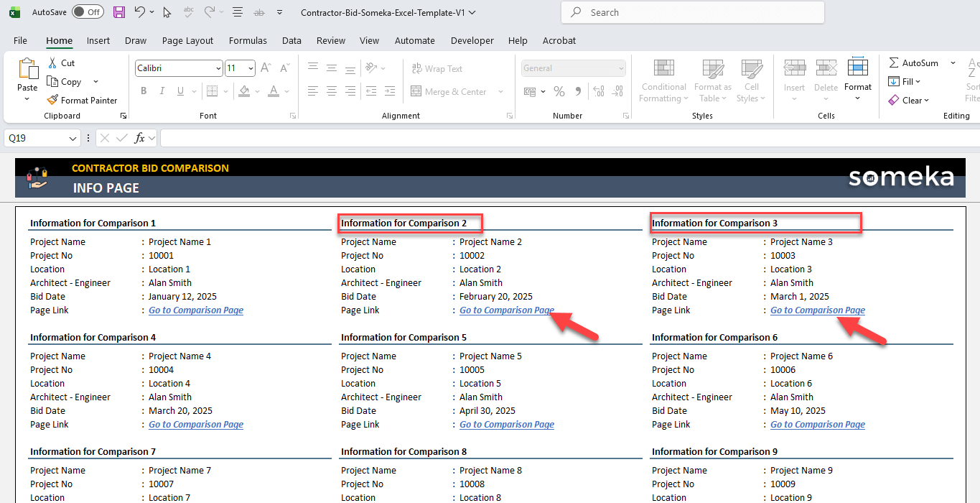Viewport: 980px width, 503px height.
Task: Follow Go to Comparison Page link for Comparison 2
Action: coord(506,310)
